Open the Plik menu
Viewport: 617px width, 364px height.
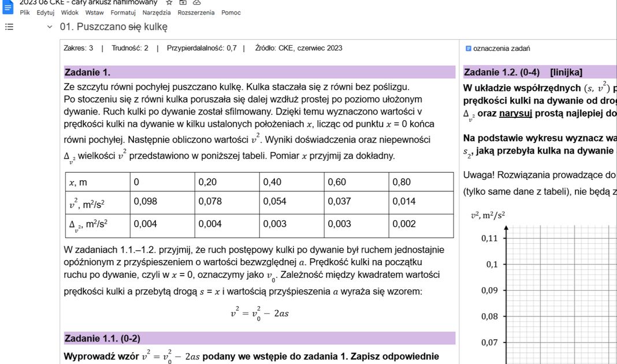[24, 12]
